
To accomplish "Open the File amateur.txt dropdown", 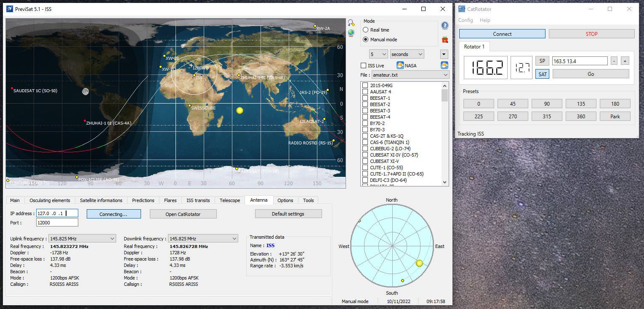I will tap(410, 75).
